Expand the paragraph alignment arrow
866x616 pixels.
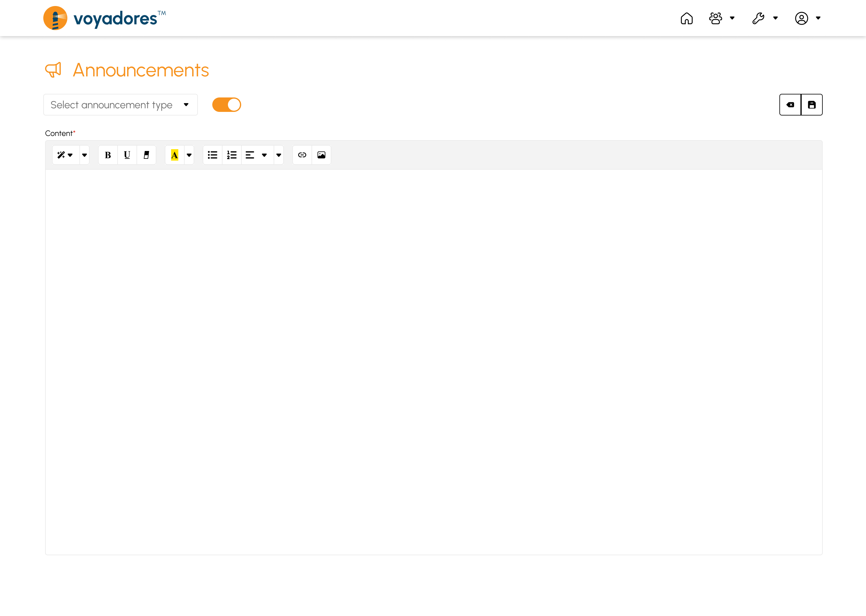[264, 155]
